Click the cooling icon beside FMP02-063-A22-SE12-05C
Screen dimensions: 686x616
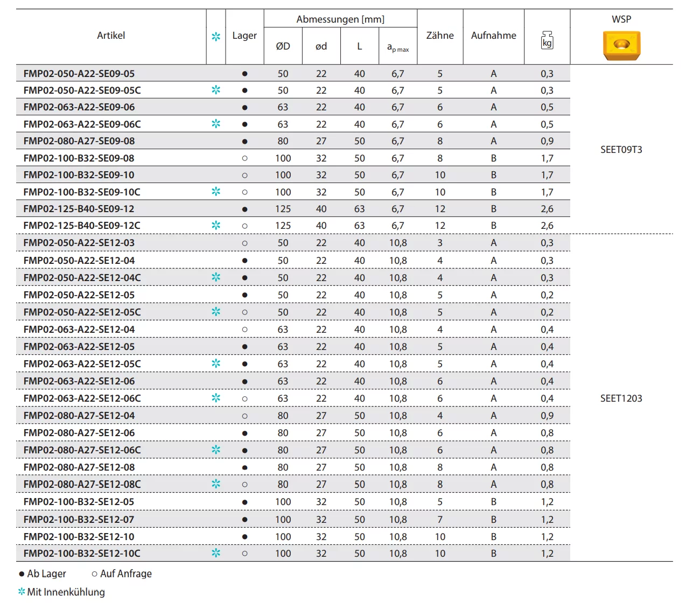(x=216, y=363)
